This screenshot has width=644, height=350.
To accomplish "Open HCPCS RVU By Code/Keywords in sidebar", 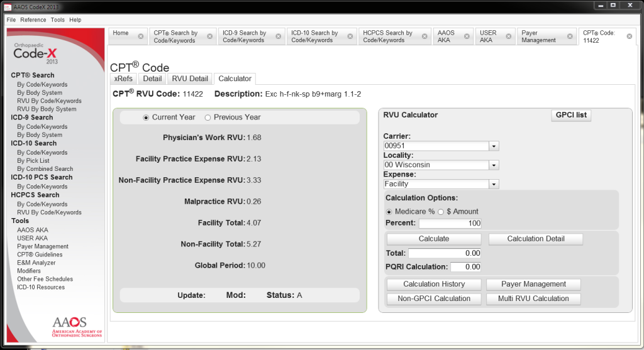I will pos(49,212).
